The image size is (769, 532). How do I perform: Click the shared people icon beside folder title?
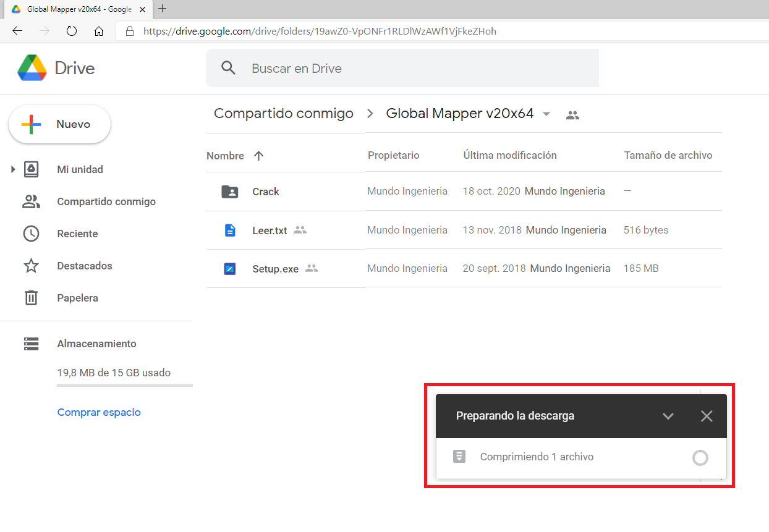tap(573, 115)
